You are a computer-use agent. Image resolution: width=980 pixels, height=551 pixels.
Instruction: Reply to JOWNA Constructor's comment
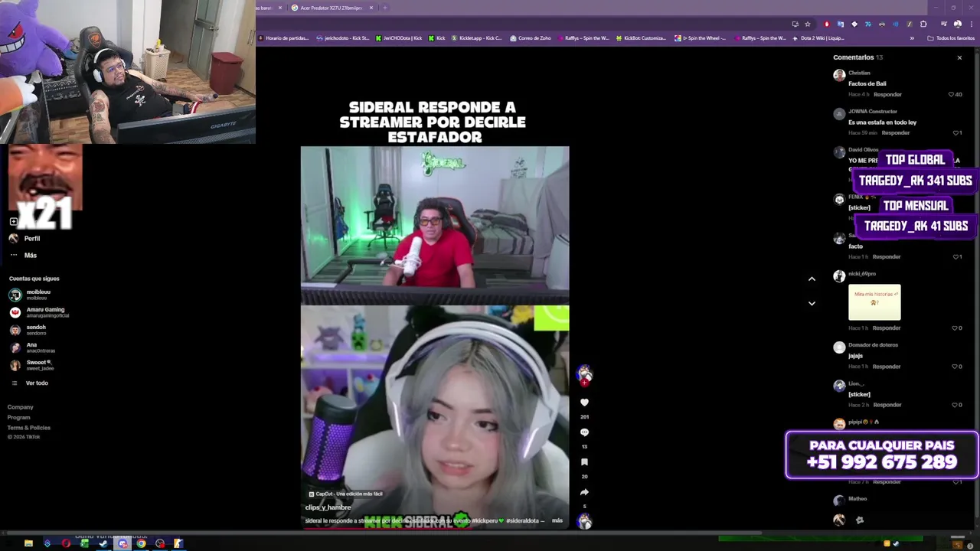click(895, 132)
